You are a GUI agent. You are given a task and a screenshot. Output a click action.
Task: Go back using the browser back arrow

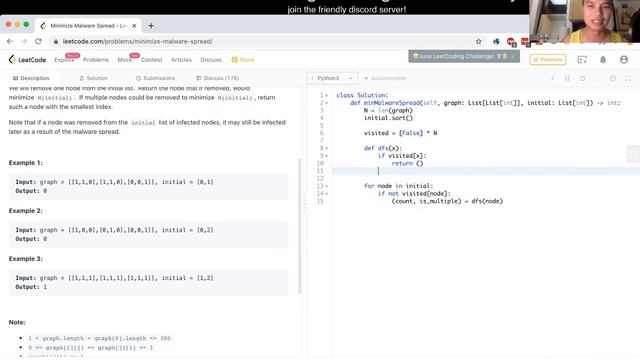10,41
